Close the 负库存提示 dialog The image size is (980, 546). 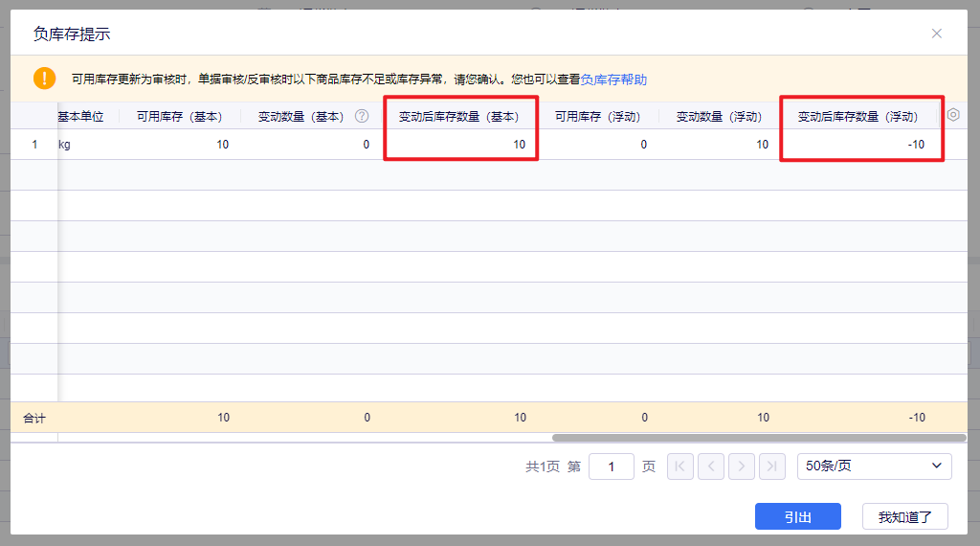coord(936,34)
